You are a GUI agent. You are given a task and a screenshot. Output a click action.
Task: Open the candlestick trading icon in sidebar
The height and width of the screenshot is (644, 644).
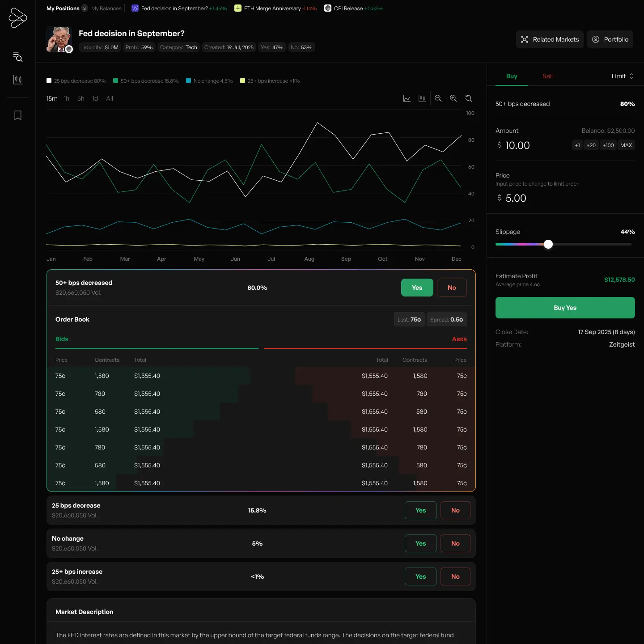pyautogui.click(x=17, y=80)
